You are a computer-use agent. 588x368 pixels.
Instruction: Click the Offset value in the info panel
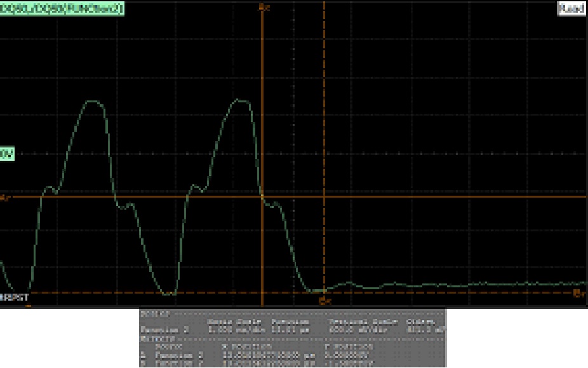pyautogui.click(x=426, y=331)
